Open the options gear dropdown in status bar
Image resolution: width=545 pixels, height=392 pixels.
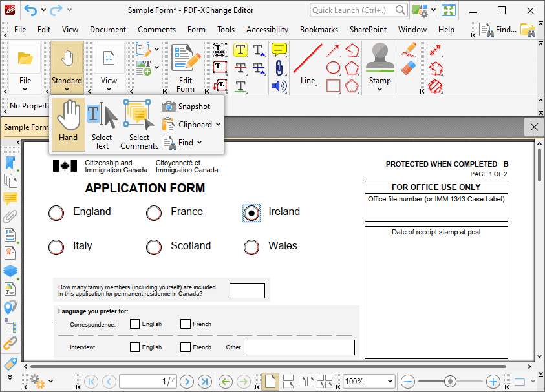(50, 381)
